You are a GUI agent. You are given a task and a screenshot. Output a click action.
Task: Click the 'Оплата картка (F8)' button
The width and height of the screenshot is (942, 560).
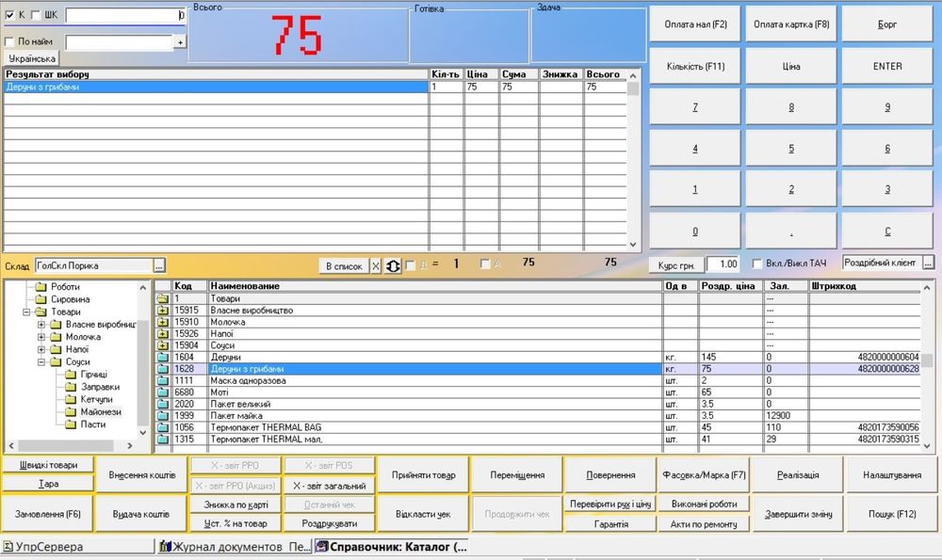[791, 24]
